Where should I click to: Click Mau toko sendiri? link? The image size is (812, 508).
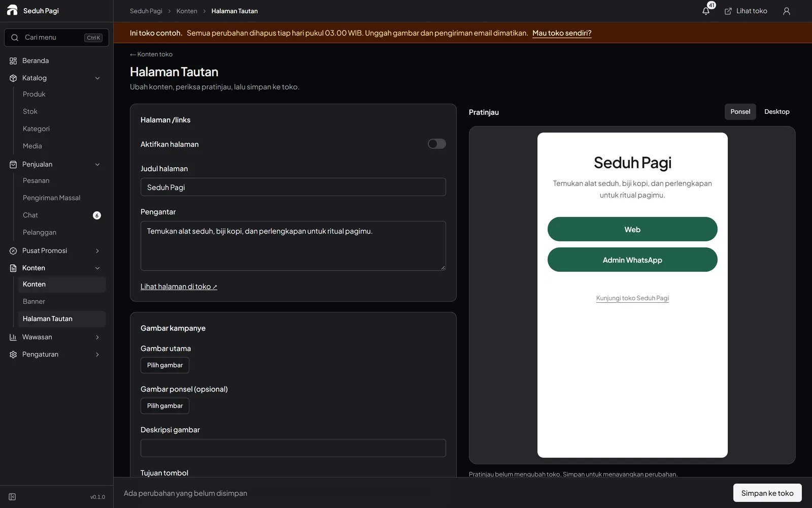pos(562,33)
